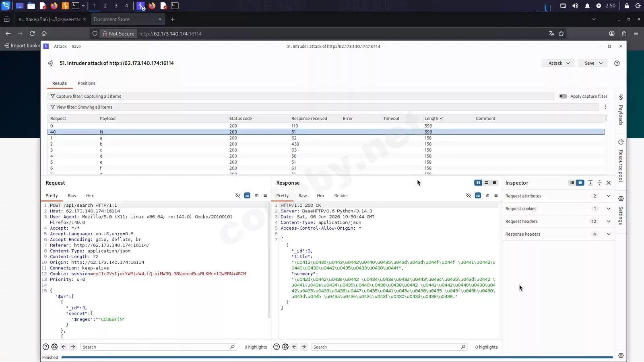Image resolution: width=644 pixels, height=362 pixels.
Task: Sort results by the Status code column header
Action: tap(241, 119)
